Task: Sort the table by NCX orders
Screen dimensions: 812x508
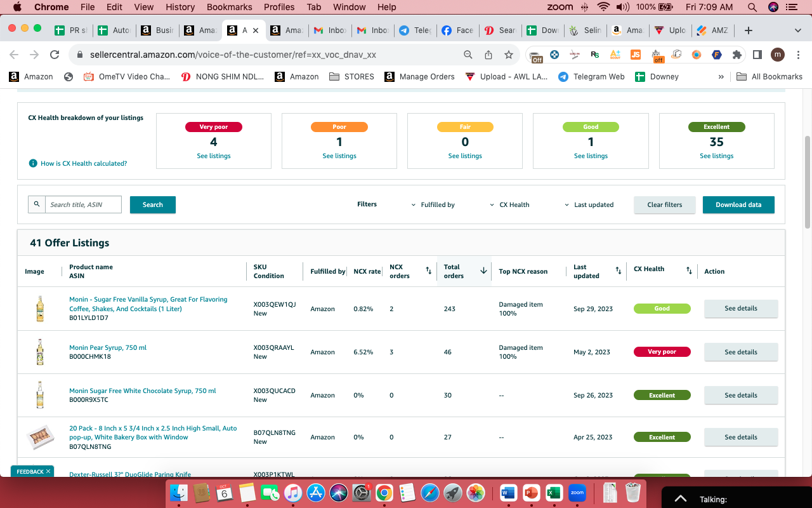Action: pos(428,271)
